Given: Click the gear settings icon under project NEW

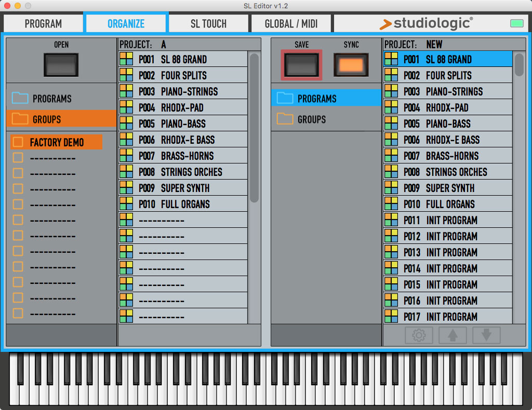Looking at the screenshot, I should coord(419,335).
